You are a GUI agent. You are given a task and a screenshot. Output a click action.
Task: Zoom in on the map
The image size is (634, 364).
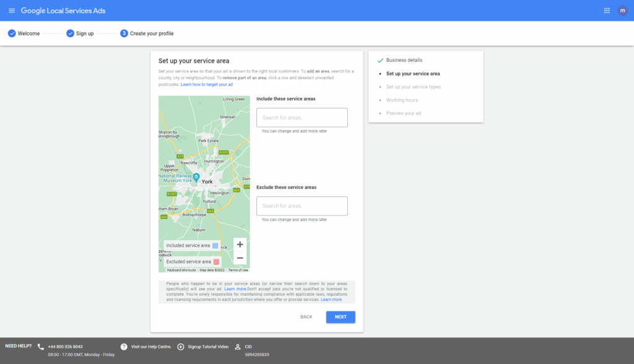(x=240, y=245)
